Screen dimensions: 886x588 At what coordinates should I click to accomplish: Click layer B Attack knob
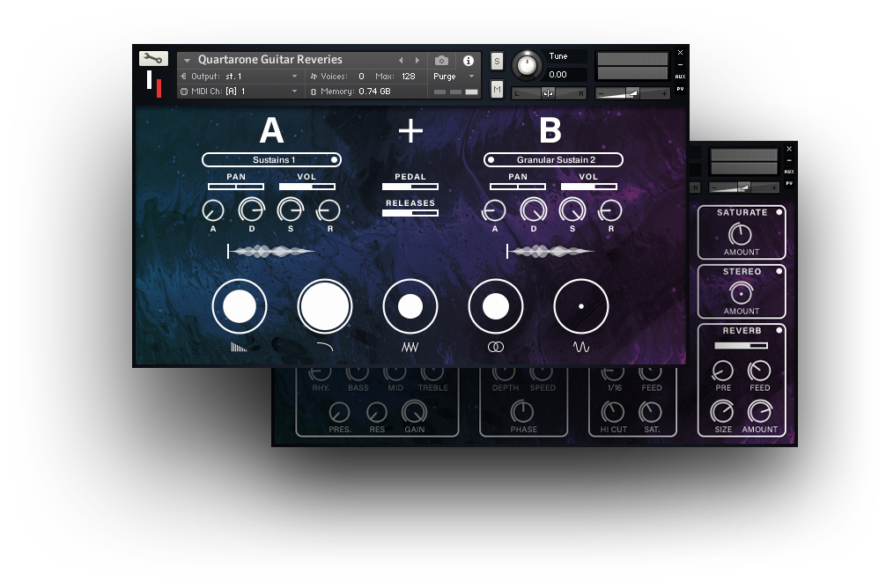[x=494, y=210]
